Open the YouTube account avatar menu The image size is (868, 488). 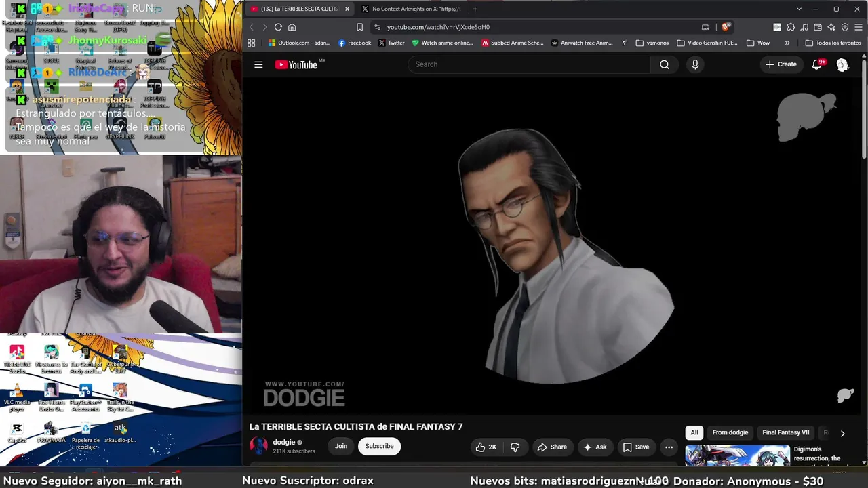pos(842,64)
